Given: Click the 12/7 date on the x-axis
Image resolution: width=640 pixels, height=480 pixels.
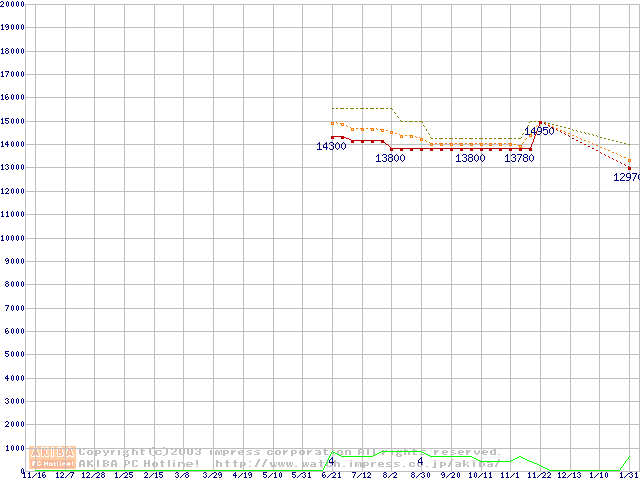Looking at the screenshot, I should click(63, 475).
